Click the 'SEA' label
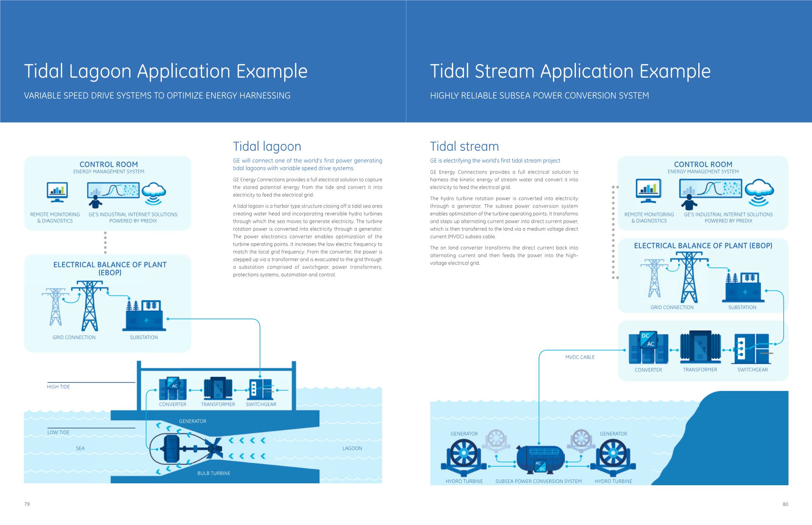Viewport: 812px width, 525px height. tap(80, 448)
